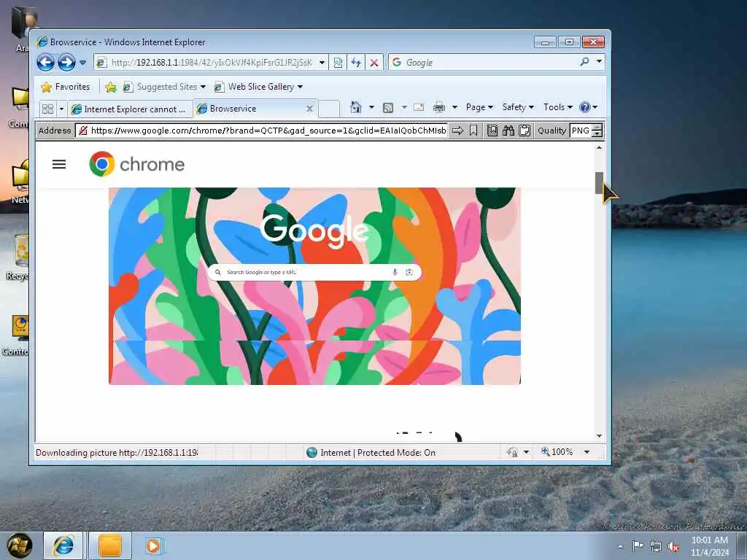Screen dimensions: 747x560
Task: Click the Action Center flag icon
Action: [x=638, y=546]
